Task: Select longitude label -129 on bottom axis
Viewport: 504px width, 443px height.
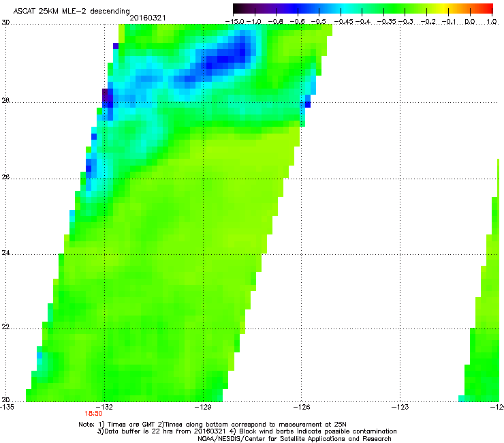Action: coord(203,407)
